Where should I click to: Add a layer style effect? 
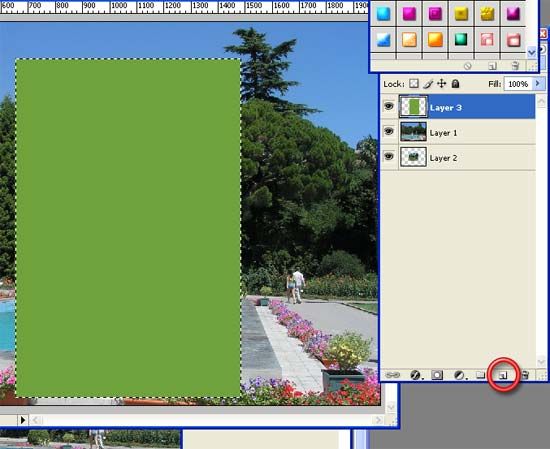[x=415, y=375]
